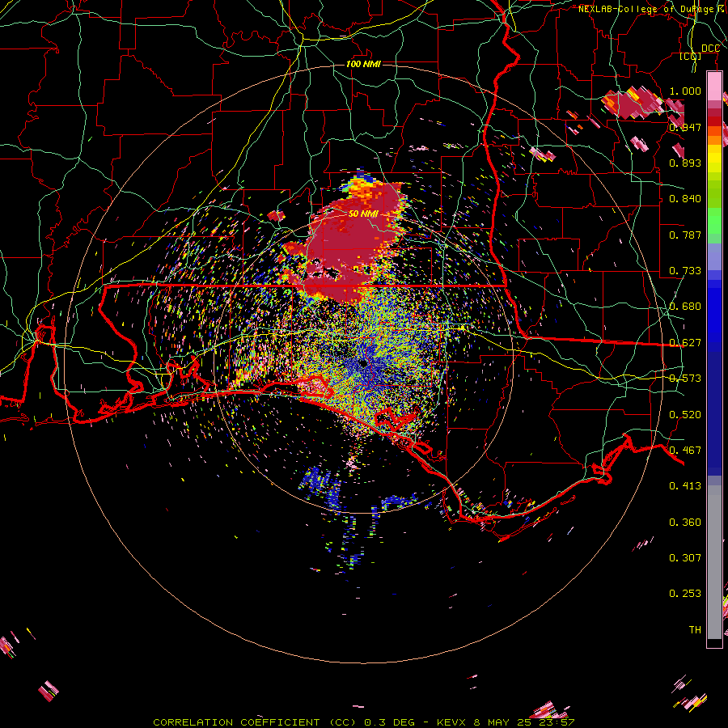Select the 0.680 scale value
The height and width of the screenshot is (728, 728).
click(685, 307)
